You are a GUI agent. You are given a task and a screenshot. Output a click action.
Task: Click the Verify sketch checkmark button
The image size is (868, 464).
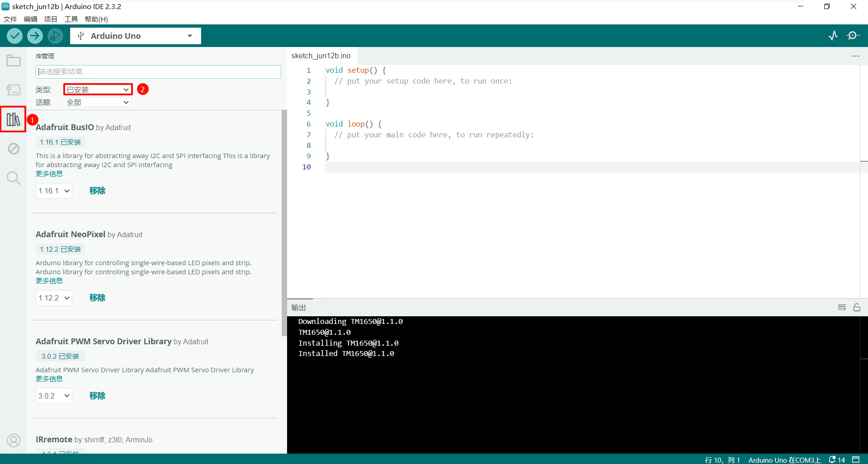14,36
